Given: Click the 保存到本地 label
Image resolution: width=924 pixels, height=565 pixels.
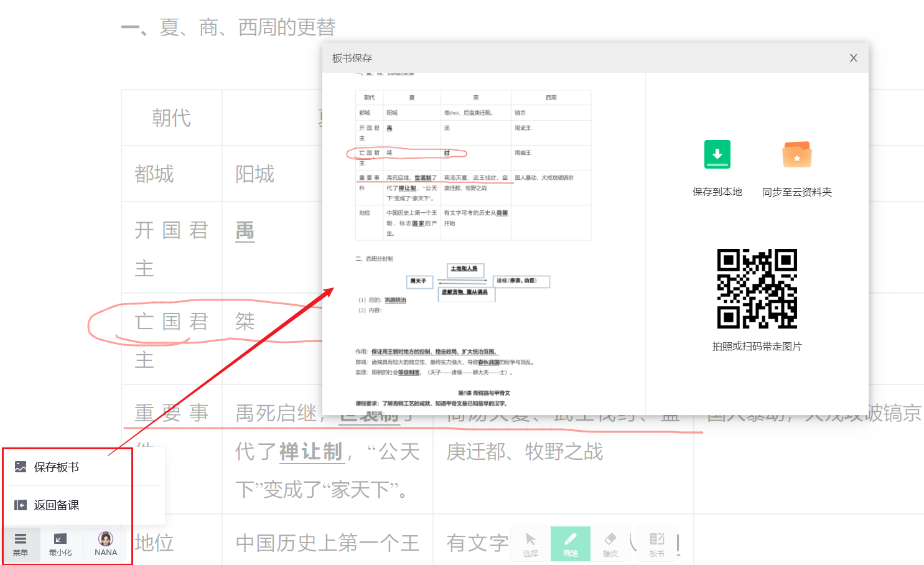Looking at the screenshot, I should coord(717,192).
